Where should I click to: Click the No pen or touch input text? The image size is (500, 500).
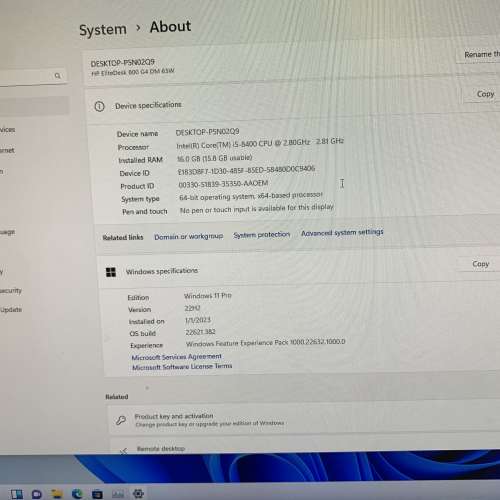257,209
